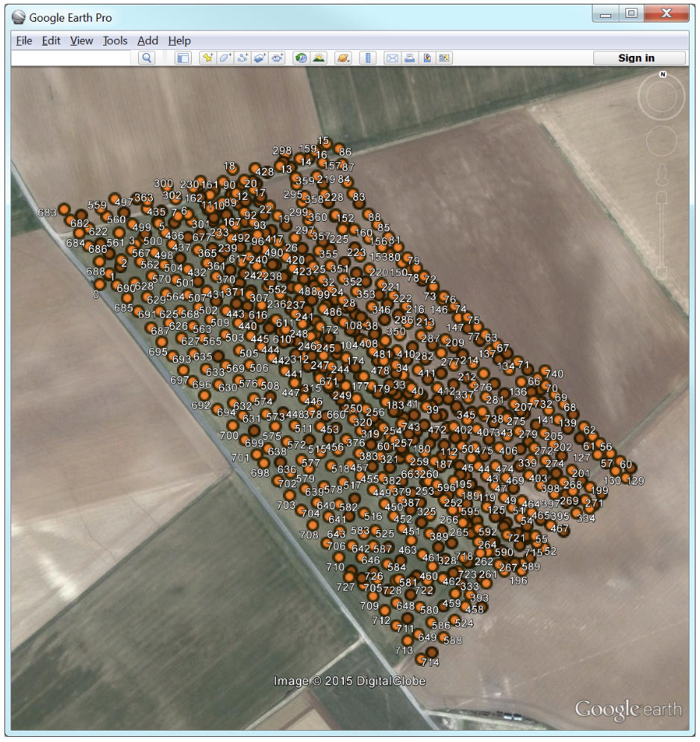Click the Look joystick ring control
700x742 pixels.
661,97
